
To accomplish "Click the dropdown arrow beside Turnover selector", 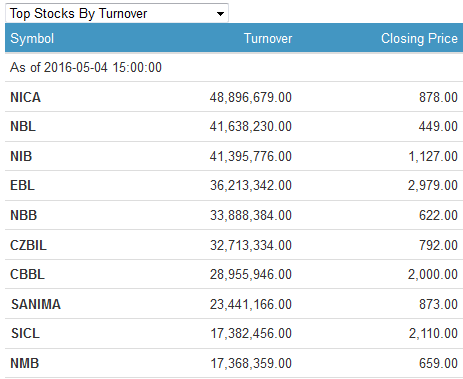I will pyautogui.click(x=220, y=14).
